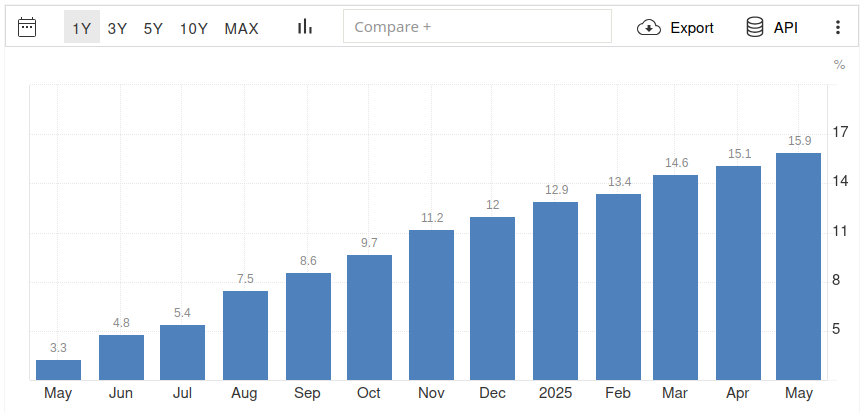Image resolution: width=868 pixels, height=413 pixels.
Task: Click the 11 y-axis tick label
Action: click(840, 231)
